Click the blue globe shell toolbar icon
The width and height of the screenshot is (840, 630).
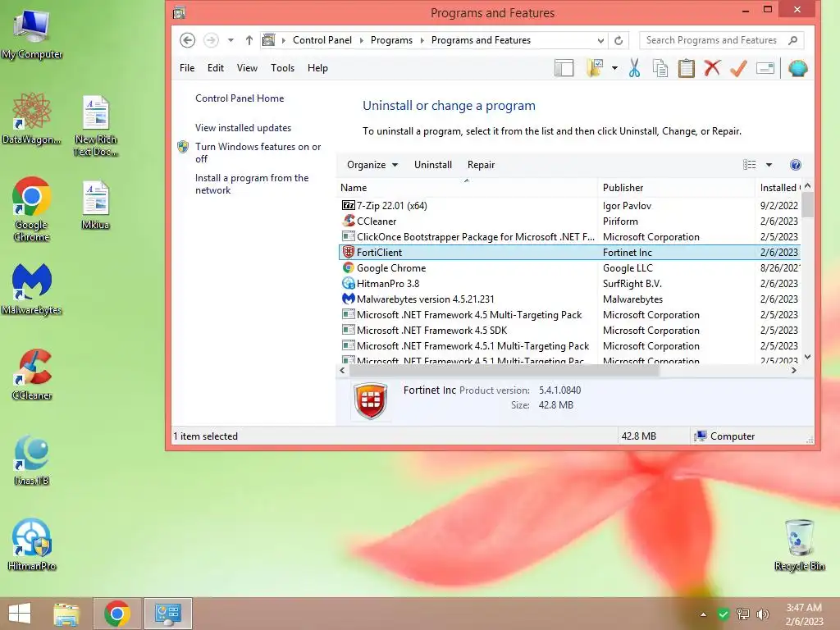(x=797, y=68)
